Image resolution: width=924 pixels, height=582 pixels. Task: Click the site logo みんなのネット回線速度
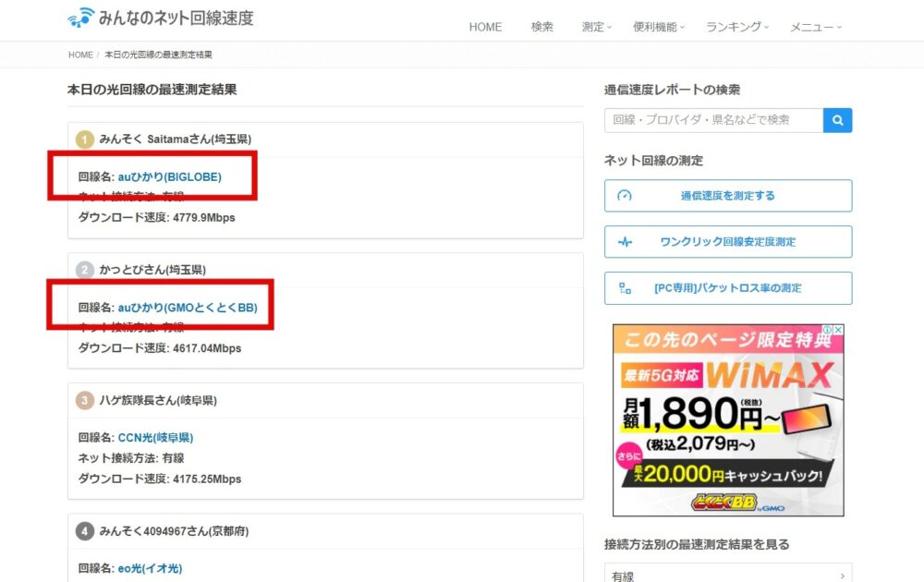[x=160, y=18]
